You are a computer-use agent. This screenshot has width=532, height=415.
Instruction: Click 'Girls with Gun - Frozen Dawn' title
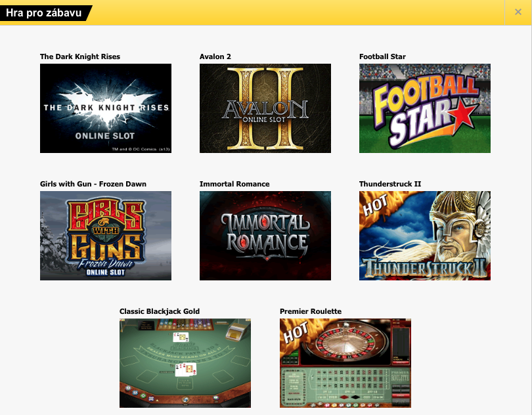point(93,184)
